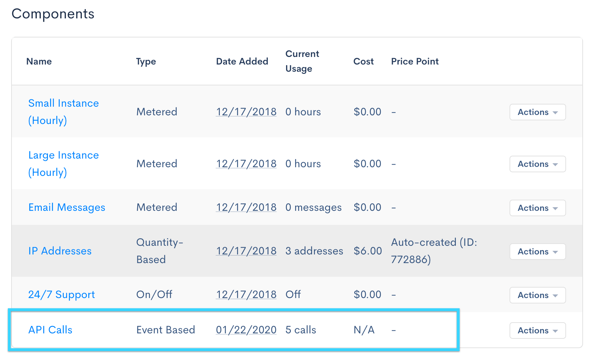Click the Name column header
This screenshot has width=596, height=364.
pos(39,61)
